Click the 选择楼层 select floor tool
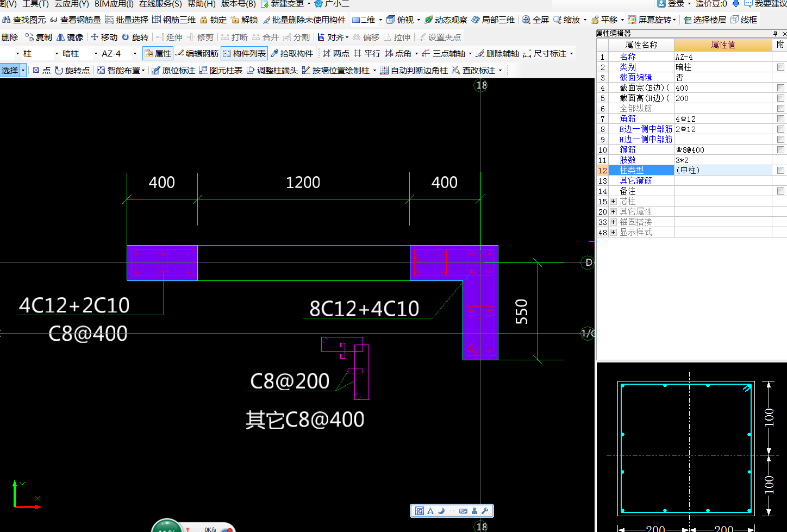787x532 pixels. coord(705,20)
